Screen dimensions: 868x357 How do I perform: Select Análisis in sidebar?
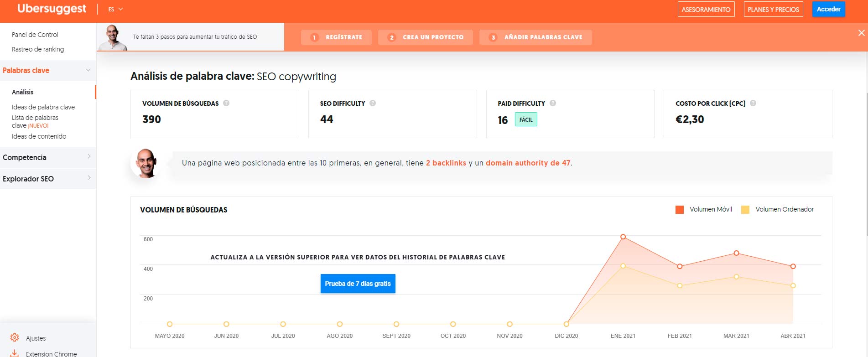[x=23, y=92]
